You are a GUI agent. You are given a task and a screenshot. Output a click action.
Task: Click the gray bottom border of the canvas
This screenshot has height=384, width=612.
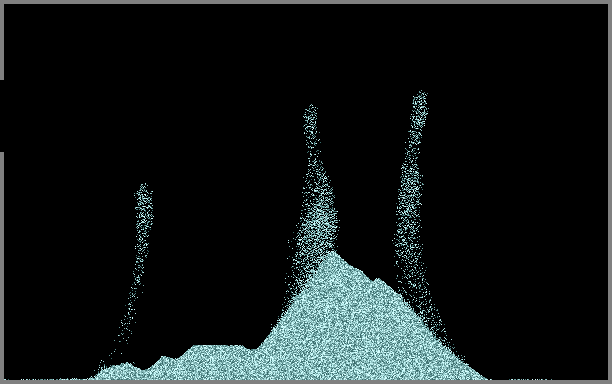306,382
